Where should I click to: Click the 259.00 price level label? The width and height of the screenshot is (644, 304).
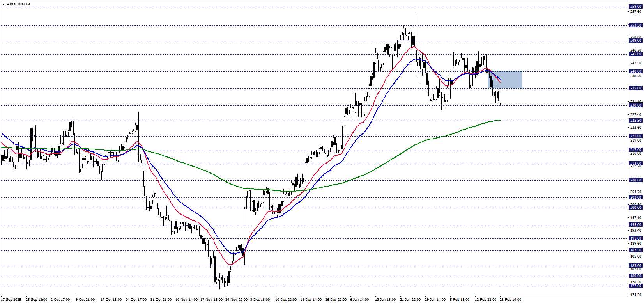(x=635, y=7)
